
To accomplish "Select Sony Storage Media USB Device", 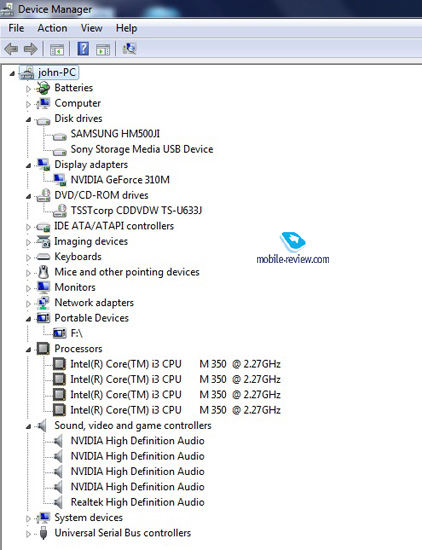I will (x=142, y=149).
